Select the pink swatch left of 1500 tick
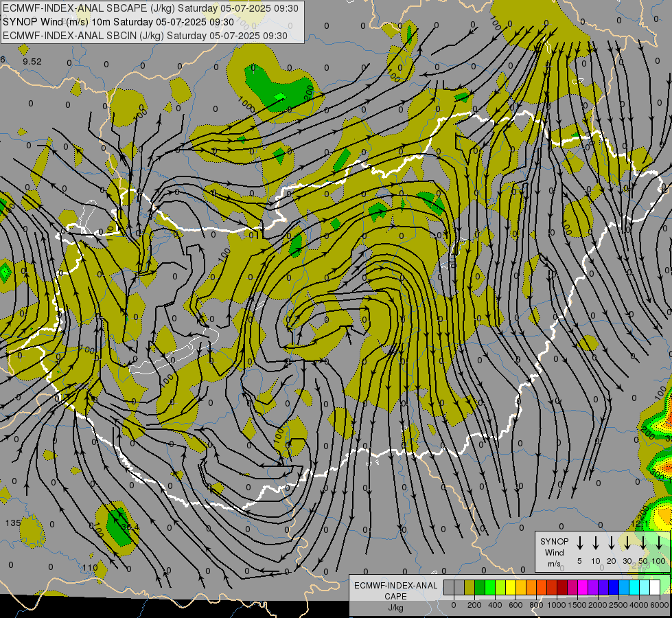This screenshot has width=672, height=618. tap(573, 588)
